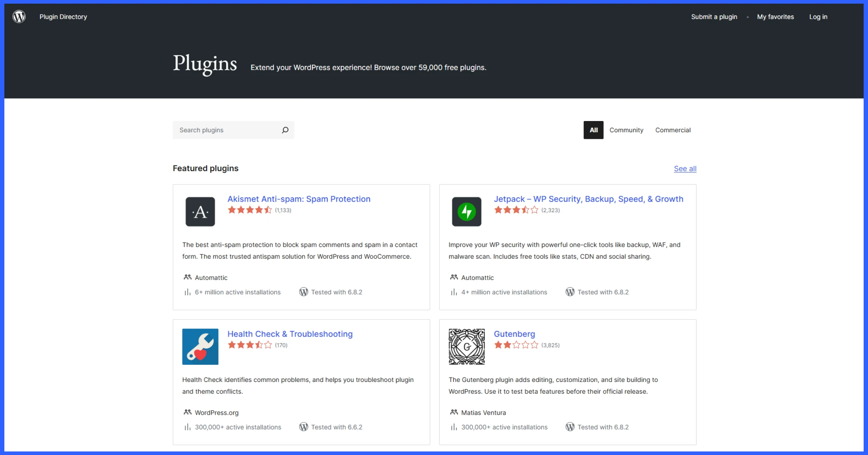Click "(170)" review count

click(x=281, y=345)
